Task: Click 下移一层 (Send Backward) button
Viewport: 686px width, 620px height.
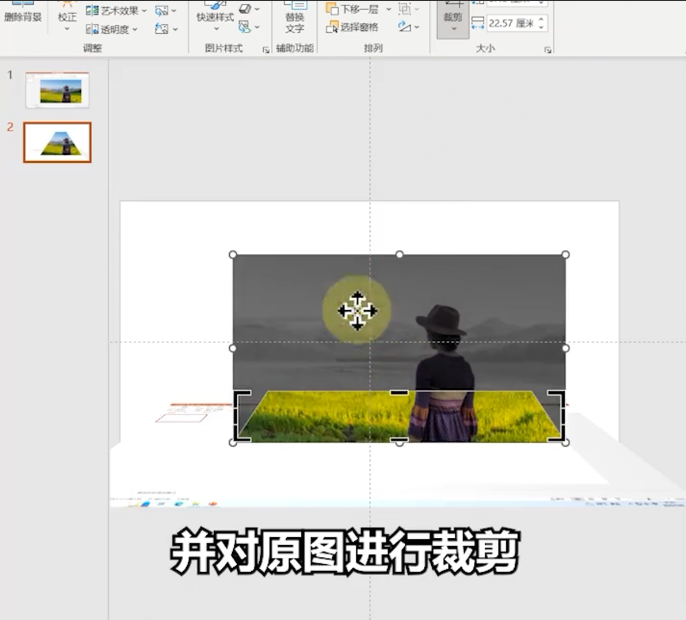Action: (354, 9)
